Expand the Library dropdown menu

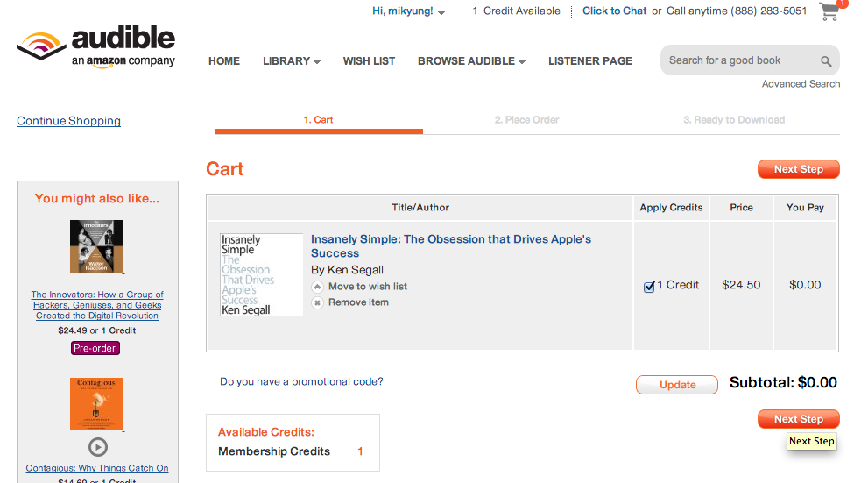[292, 61]
